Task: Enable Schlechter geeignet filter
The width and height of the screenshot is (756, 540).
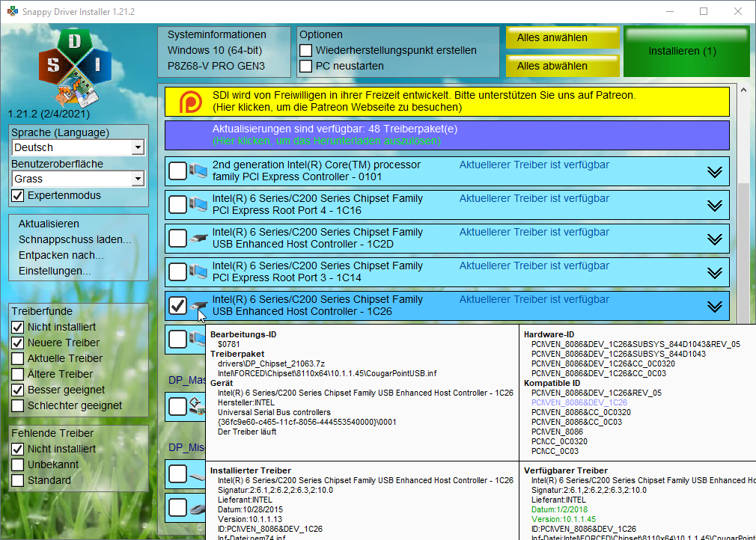Action: (x=18, y=405)
